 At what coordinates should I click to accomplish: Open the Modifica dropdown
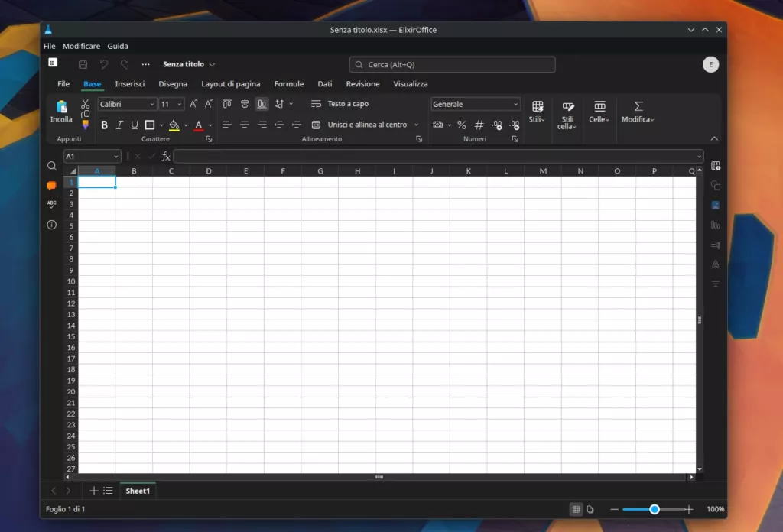point(638,112)
